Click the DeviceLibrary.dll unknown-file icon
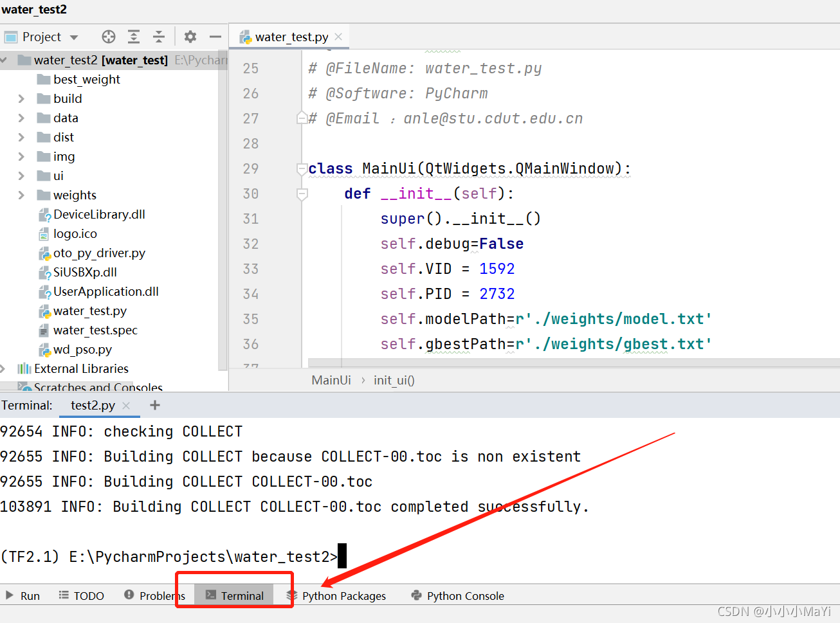The image size is (840, 623). coord(44,215)
